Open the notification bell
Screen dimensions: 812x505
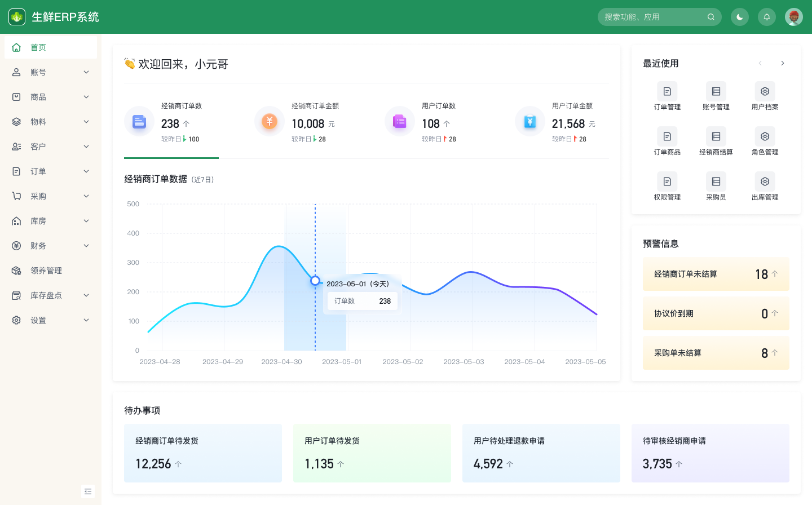tap(767, 17)
